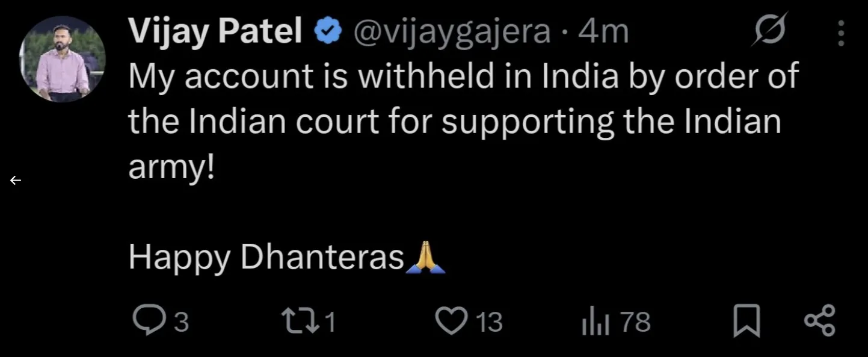Click the blue verified badge
The image size is (868, 357).
[329, 31]
